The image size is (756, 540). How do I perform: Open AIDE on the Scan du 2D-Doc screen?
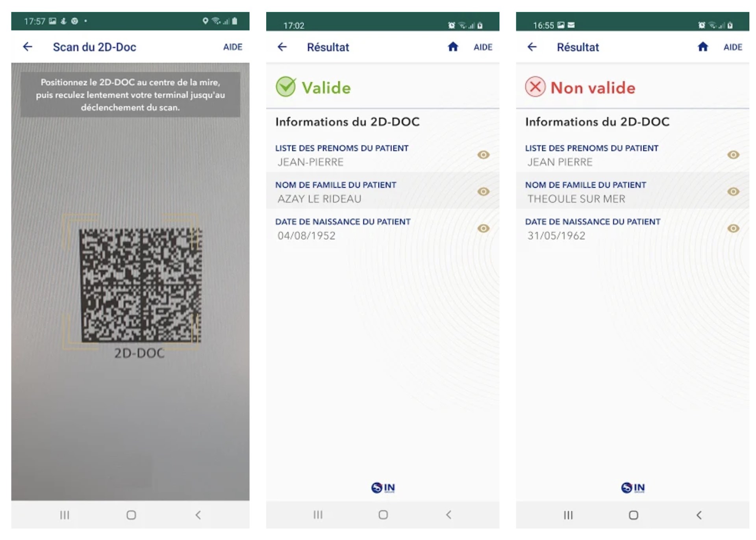pos(233,47)
